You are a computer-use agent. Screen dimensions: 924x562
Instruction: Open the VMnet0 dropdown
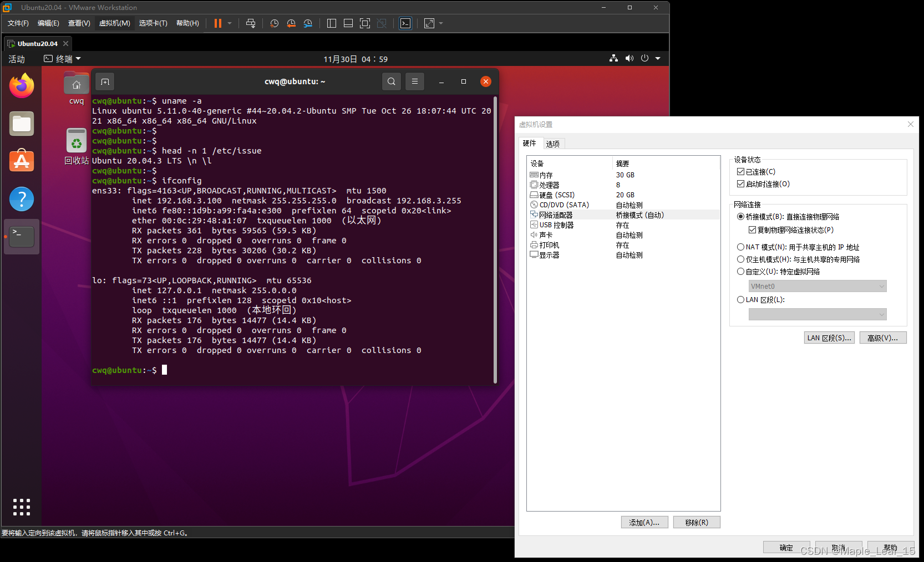[x=818, y=286]
